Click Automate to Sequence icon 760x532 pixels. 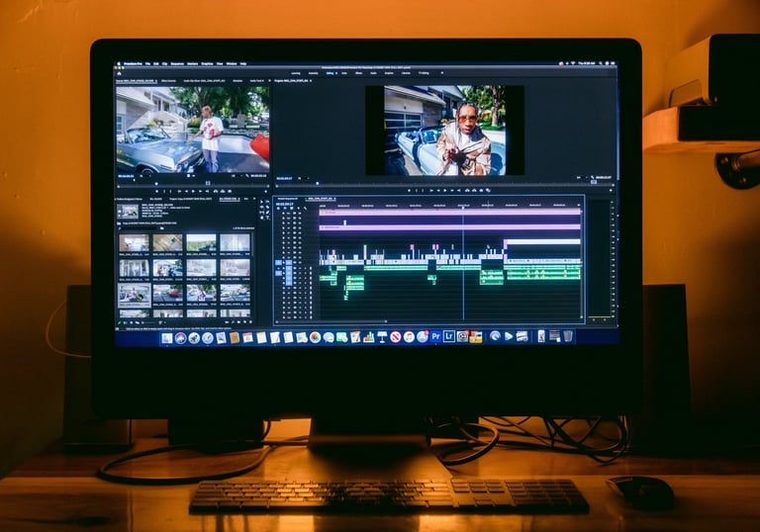[x=227, y=322]
